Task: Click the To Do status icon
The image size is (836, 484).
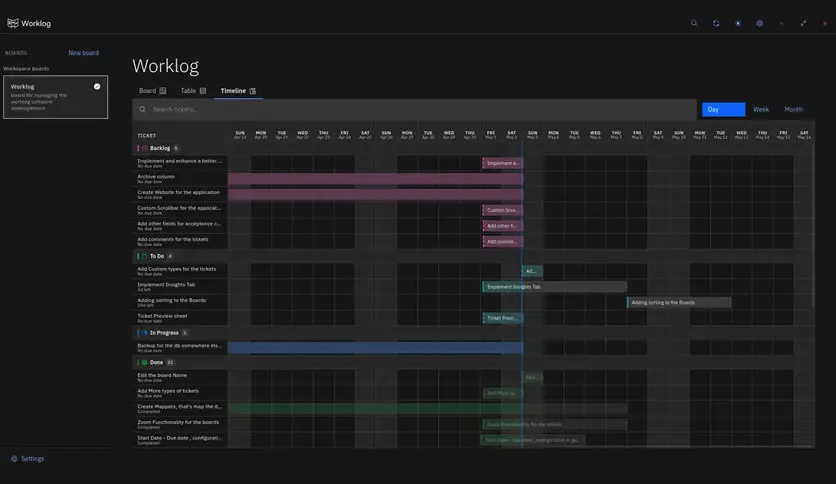Action: (144, 256)
